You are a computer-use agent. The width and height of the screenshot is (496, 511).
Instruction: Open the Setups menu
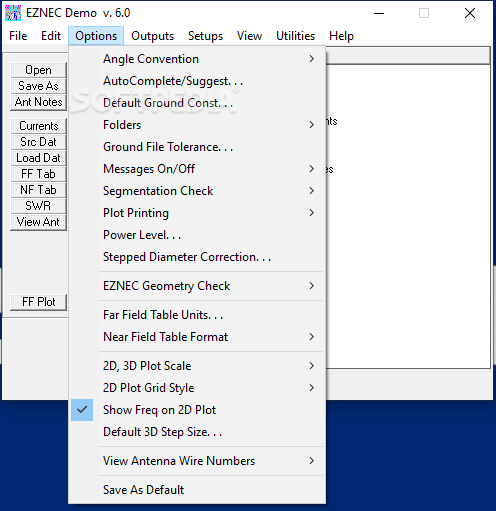pyautogui.click(x=205, y=36)
